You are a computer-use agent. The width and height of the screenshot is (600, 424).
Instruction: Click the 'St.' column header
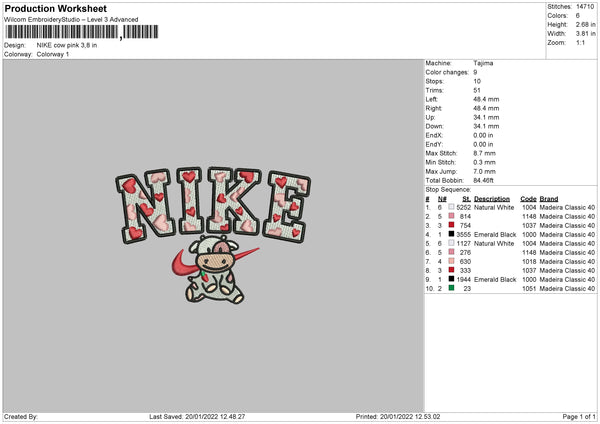click(466, 199)
